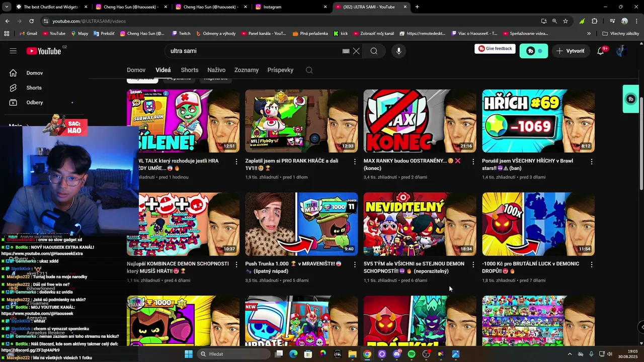Open the MAX KONEC video thumbnail
This screenshot has height=362, width=644.
tap(420, 121)
